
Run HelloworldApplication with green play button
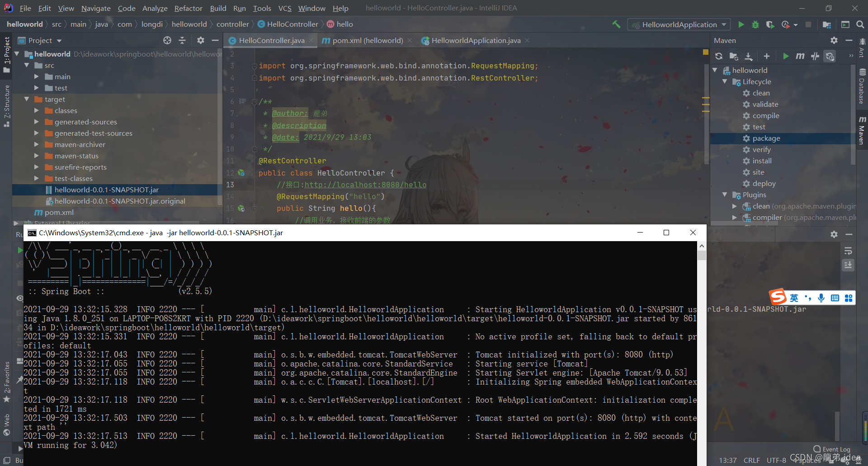click(741, 24)
